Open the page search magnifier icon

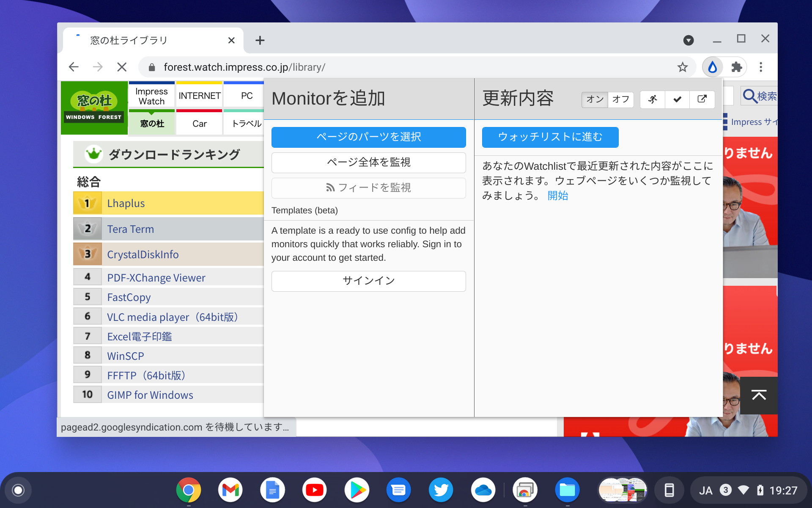coord(749,96)
